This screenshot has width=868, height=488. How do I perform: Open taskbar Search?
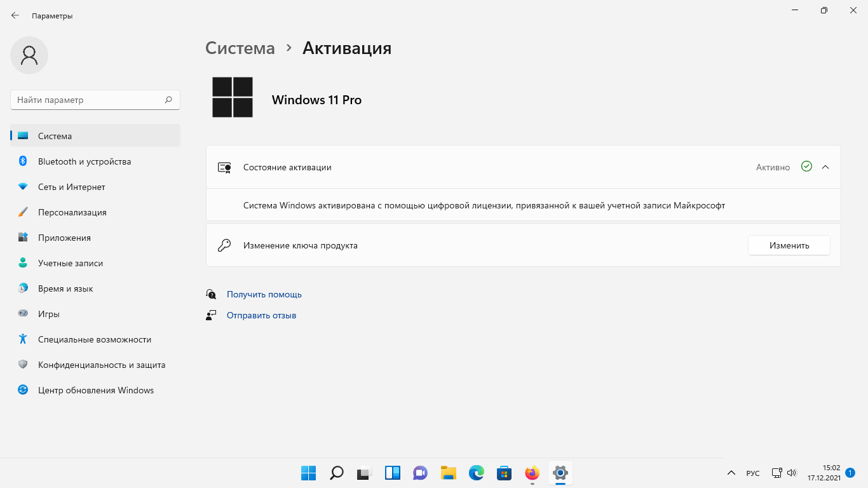[337, 473]
